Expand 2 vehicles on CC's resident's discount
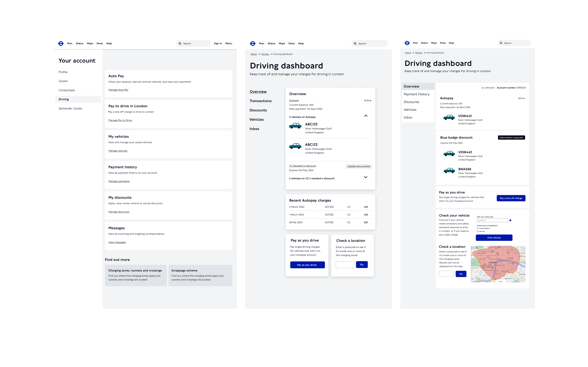This screenshot has width=588, height=367. point(366,177)
